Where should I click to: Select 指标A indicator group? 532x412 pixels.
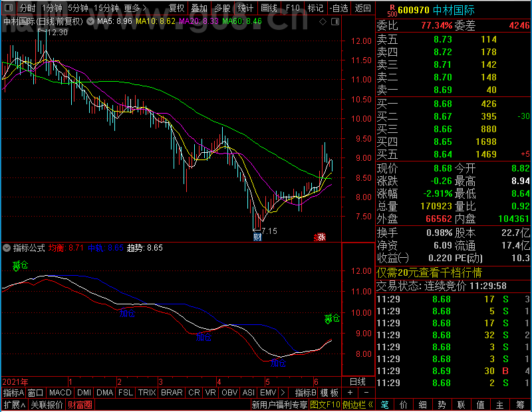pos(13,393)
